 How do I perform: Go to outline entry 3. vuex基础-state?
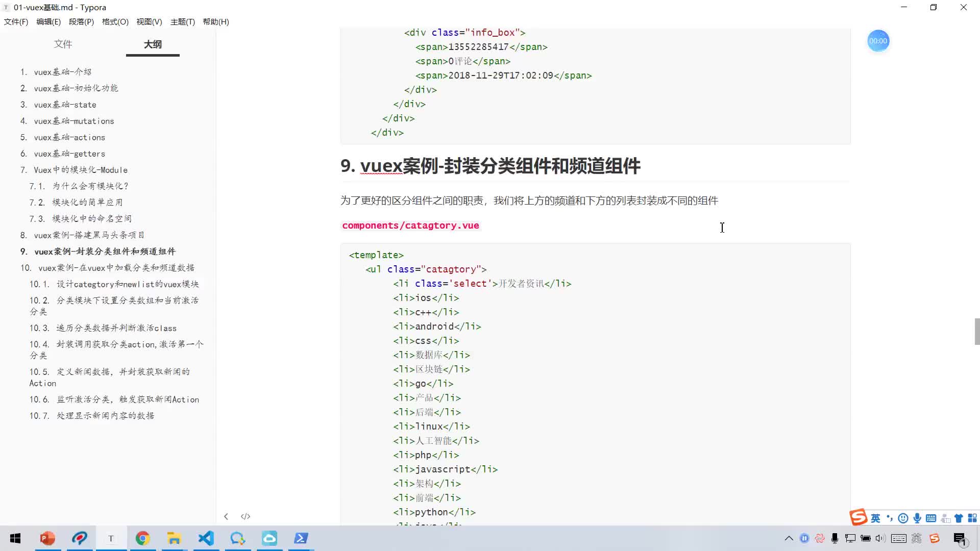(58, 105)
